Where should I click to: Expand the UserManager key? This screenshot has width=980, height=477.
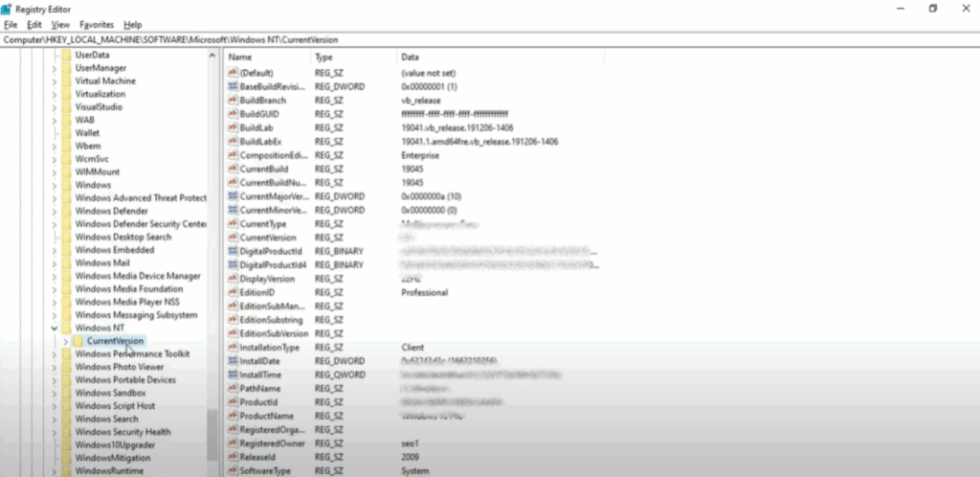(54, 68)
